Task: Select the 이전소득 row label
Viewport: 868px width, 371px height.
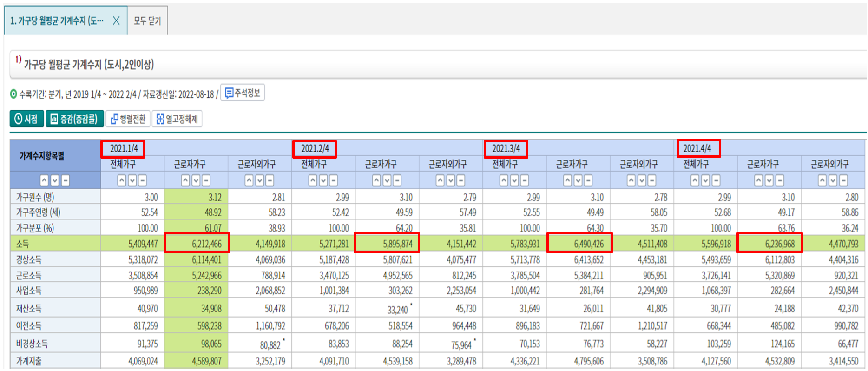Action: (29, 325)
